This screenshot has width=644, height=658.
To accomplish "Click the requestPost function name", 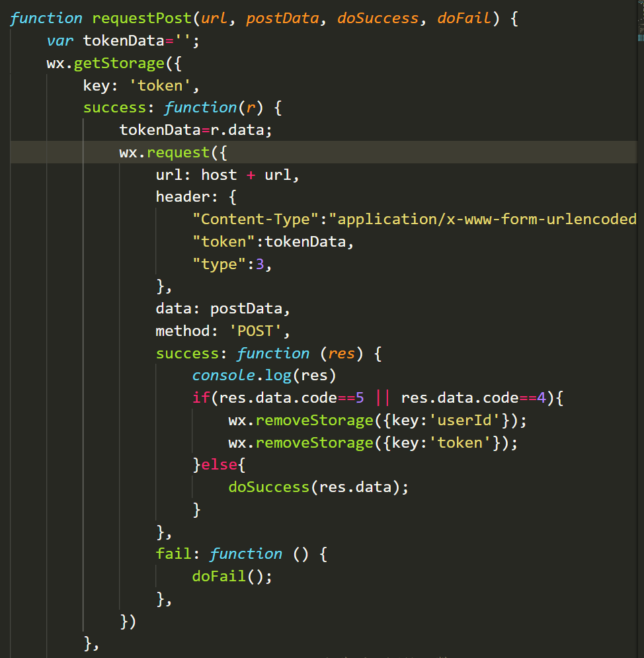I will [x=141, y=19].
